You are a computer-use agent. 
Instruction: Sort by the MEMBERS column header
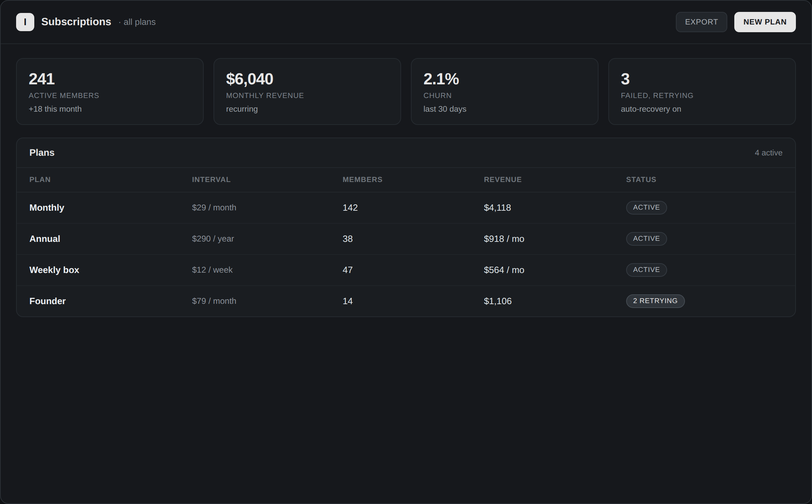point(362,180)
